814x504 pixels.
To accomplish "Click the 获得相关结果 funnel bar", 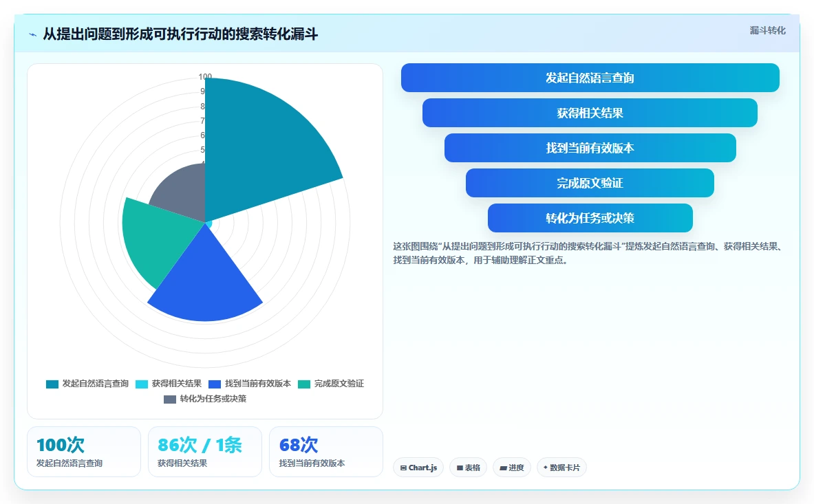I will point(590,113).
